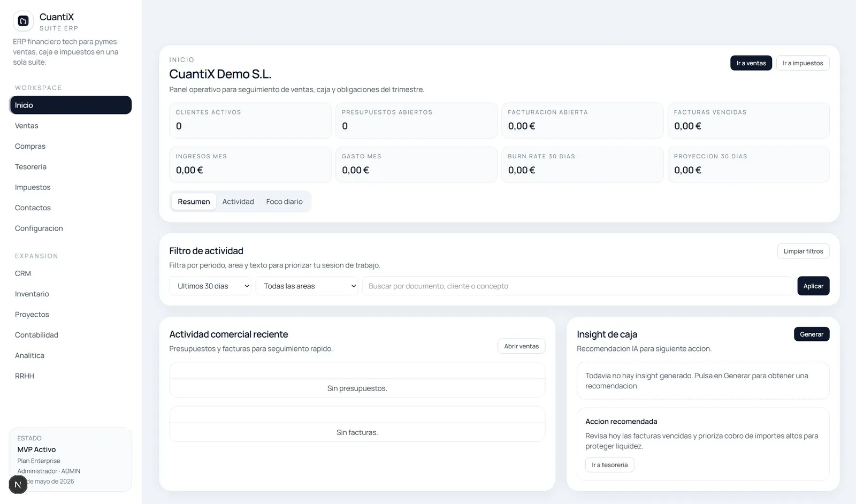
Task: Click the Ir a tesoreria button
Action: [x=609, y=465]
